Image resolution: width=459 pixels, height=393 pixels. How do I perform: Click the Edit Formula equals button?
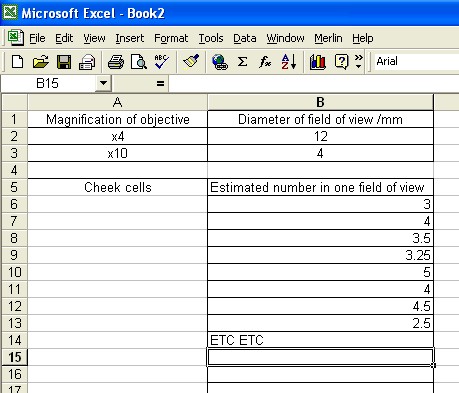[160, 83]
